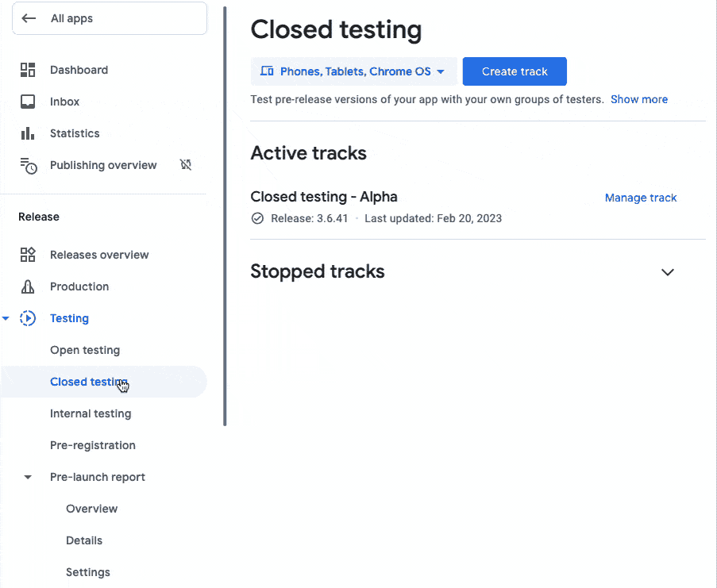Click the Inbox tray icon

click(28, 102)
